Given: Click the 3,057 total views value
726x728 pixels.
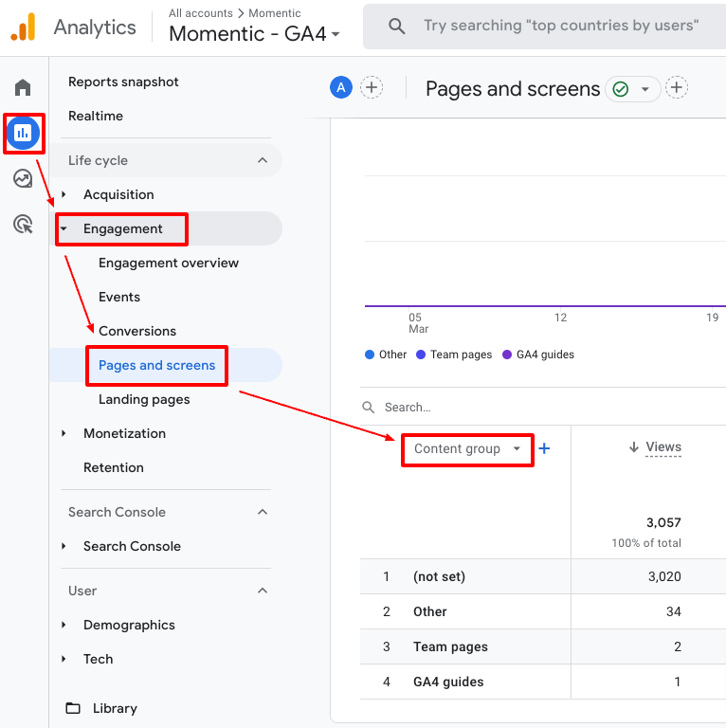Looking at the screenshot, I should [663, 523].
